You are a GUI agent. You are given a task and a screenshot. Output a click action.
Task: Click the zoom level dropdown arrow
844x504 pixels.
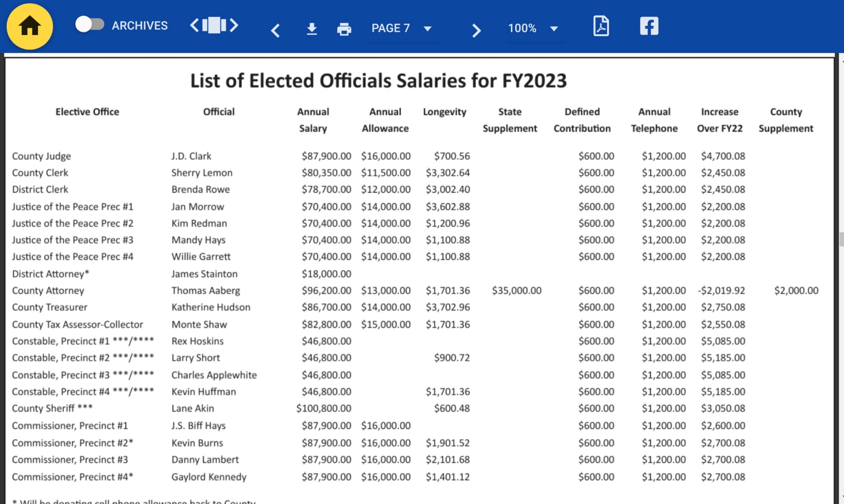pos(554,29)
